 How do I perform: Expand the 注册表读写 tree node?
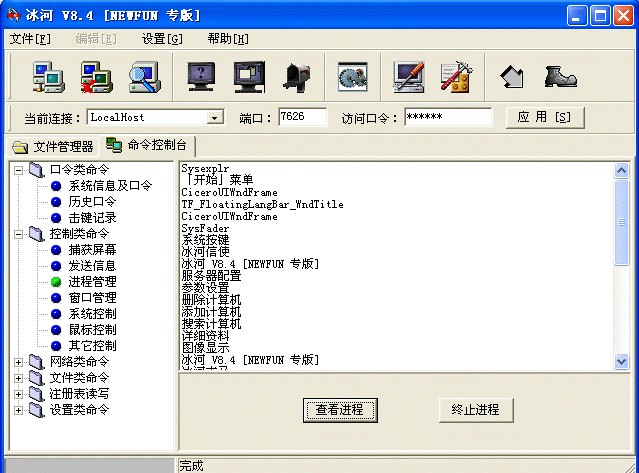[18, 394]
